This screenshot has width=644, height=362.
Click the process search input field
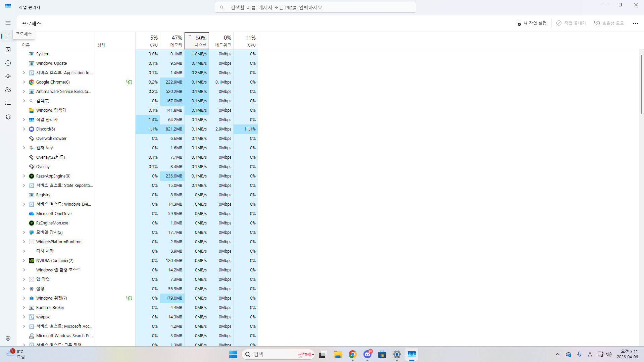315,7
